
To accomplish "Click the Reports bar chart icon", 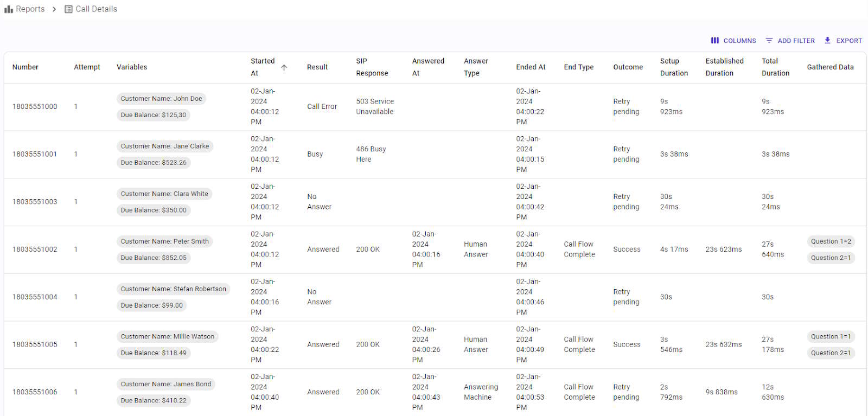I will (9, 9).
